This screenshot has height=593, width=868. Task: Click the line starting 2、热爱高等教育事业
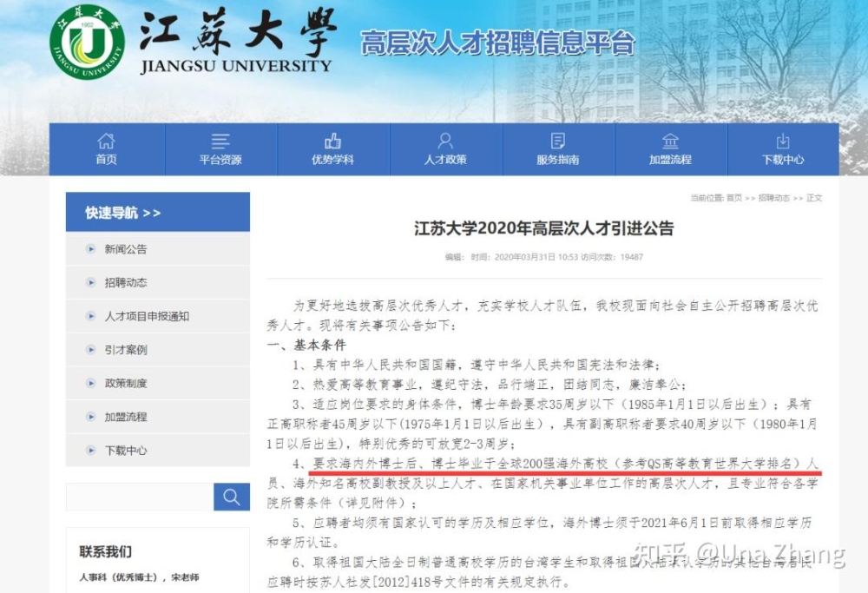pos(490,385)
